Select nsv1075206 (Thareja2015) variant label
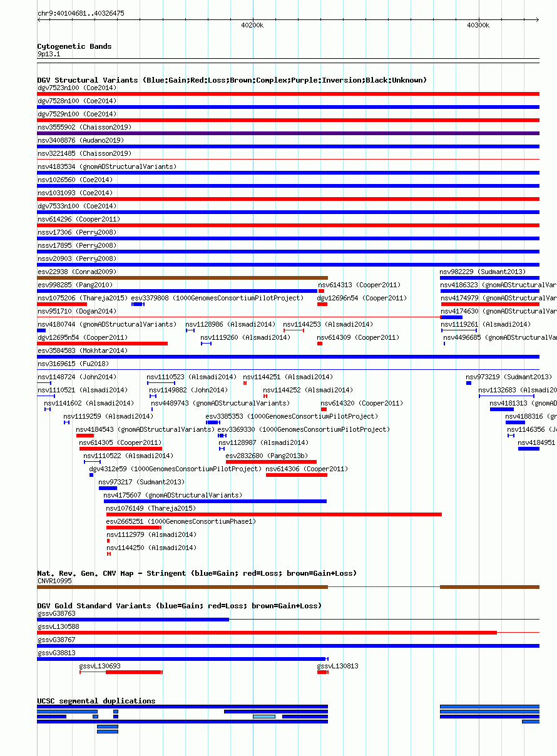Viewport: 557px width, 756px height. [x=83, y=298]
